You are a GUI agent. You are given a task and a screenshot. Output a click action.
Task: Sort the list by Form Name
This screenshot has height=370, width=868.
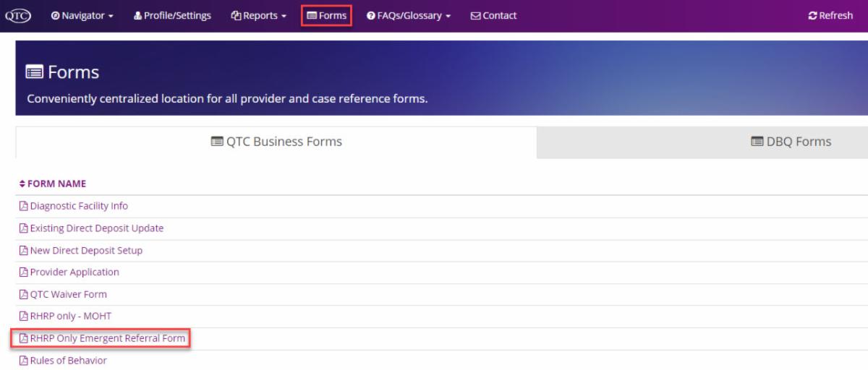point(52,184)
